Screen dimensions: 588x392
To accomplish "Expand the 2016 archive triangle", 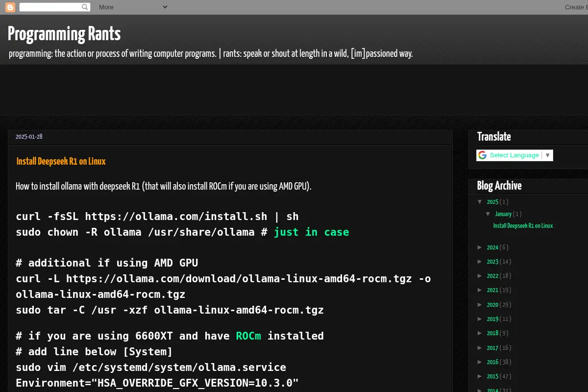I will (x=480, y=362).
